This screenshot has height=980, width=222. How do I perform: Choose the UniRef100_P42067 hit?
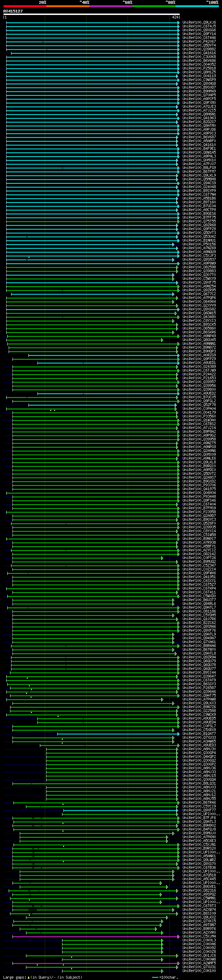pos(199,41)
